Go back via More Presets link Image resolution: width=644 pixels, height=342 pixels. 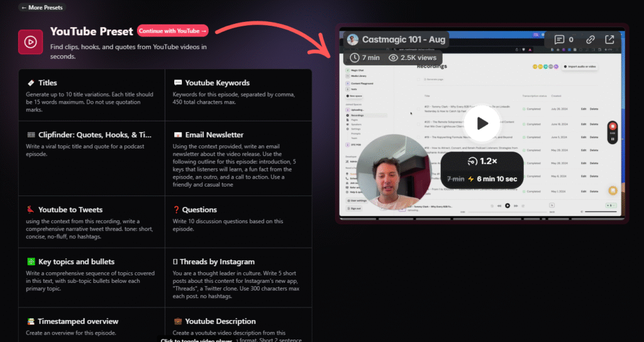[42, 8]
